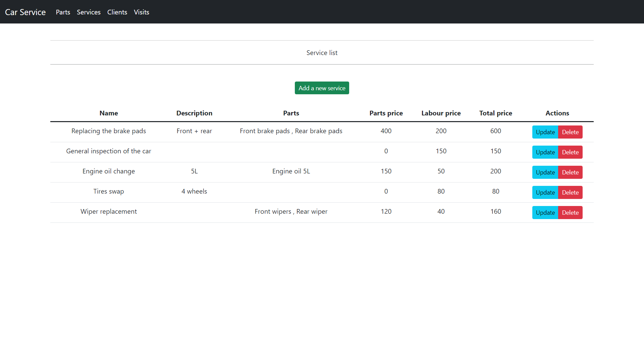This screenshot has height=362, width=644.
Task: Navigate to the Services section
Action: click(89, 12)
